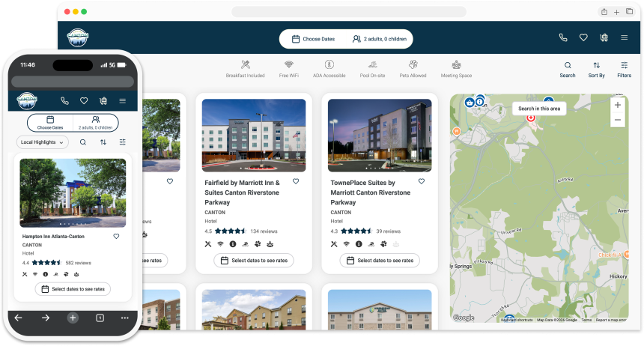644x346 pixels.
Task: Open favorites heart icon in desktop header
Action: click(x=583, y=38)
